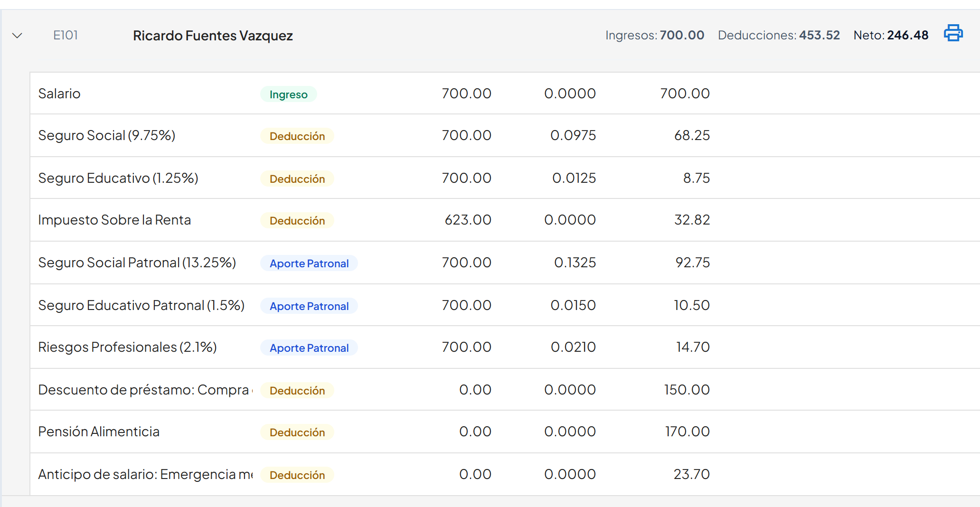The width and height of the screenshot is (980, 507).
Task: Click the Deducción badge for Impuesto Sobre la Renta
Action: (x=297, y=221)
